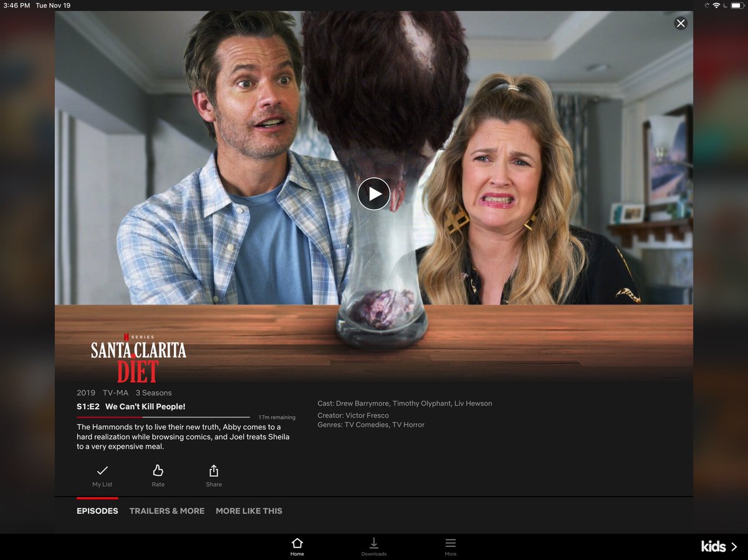Click the episode progress bar
This screenshot has height=560, width=748.
[x=163, y=417]
